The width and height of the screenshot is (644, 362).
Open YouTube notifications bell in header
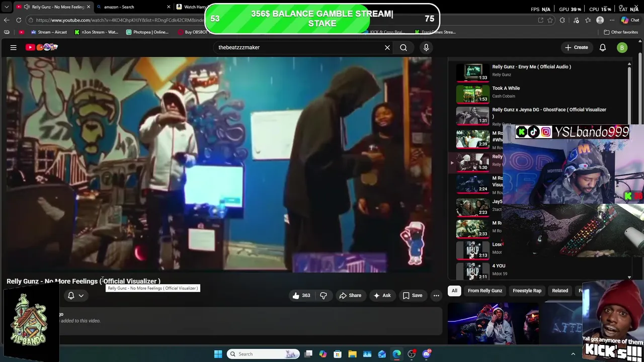tap(603, 47)
